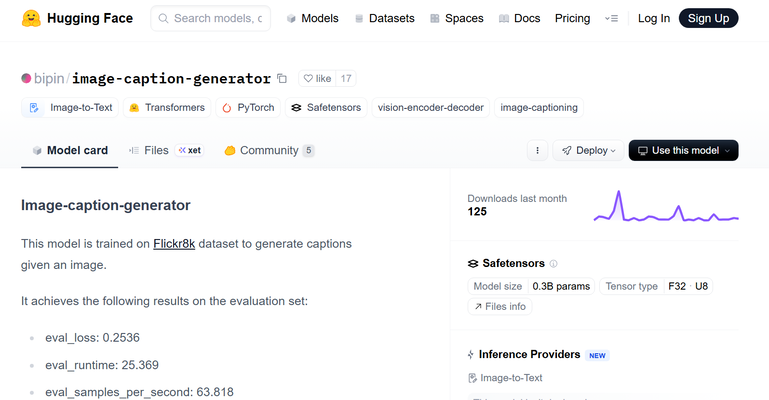Follow the Flickr8k dataset link

click(x=174, y=243)
